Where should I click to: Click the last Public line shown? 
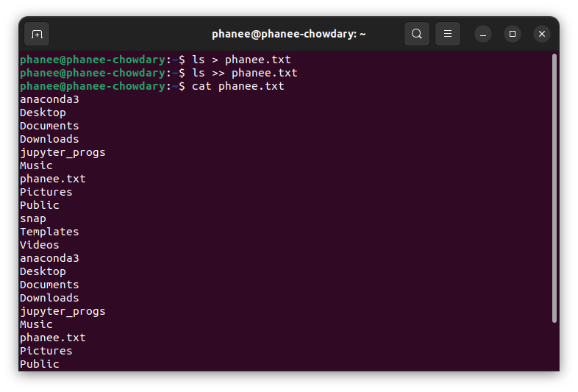[40, 364]
